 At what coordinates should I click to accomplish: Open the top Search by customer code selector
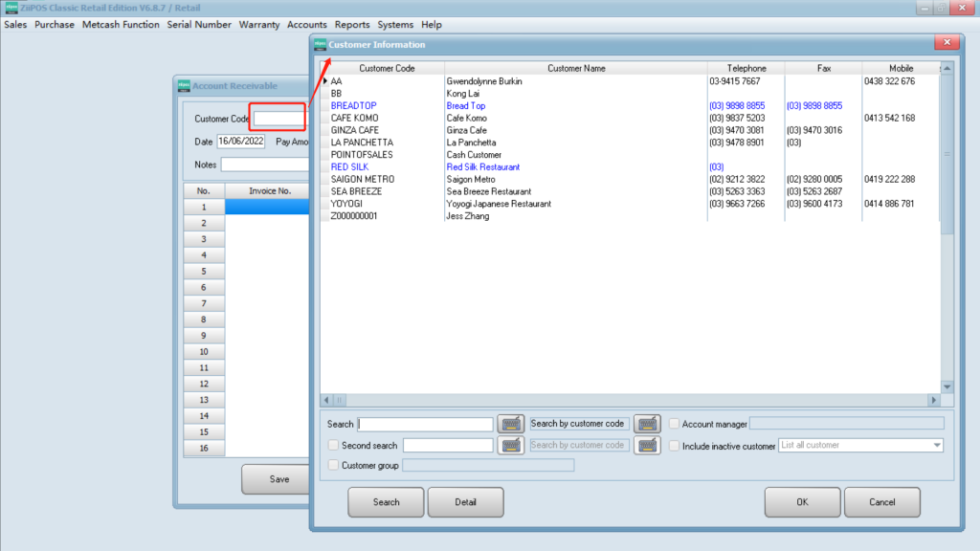pos(578,424)
